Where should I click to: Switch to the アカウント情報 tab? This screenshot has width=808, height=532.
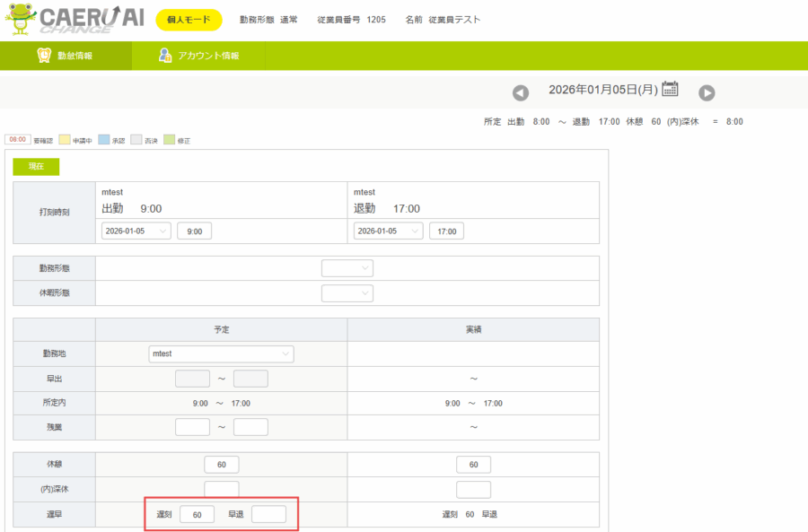198,56
